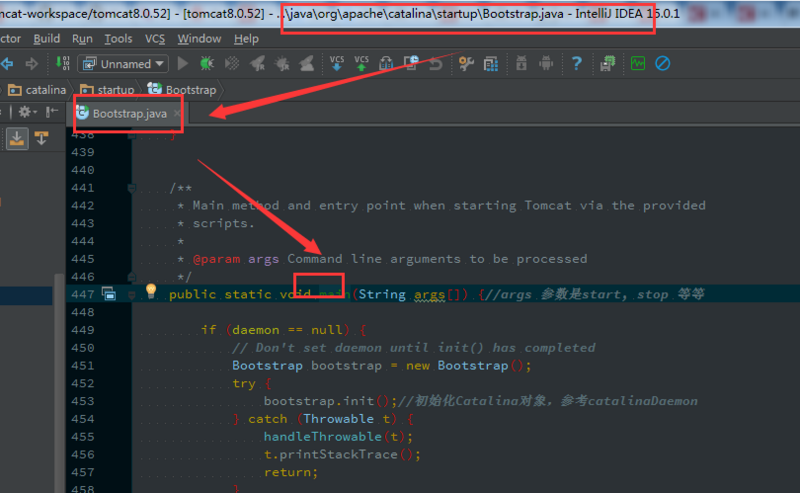Click the lightbulb intention icon on line 447
This screenshot has width=800, height=493.
[151, 290]
